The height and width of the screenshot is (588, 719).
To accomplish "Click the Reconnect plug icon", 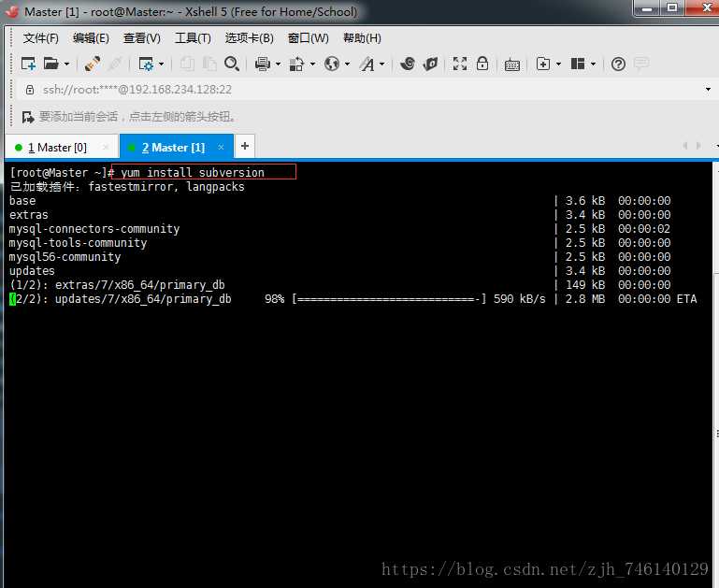I will click(x=93, y=64).
